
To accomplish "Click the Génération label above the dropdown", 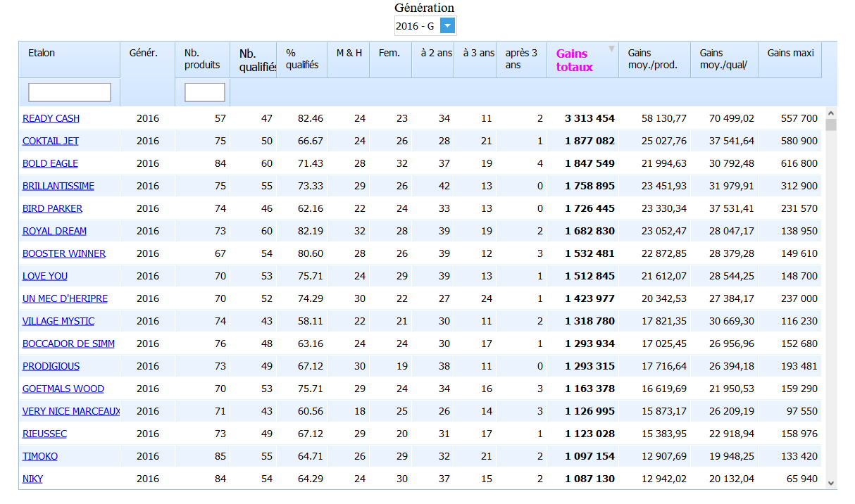I will coord(425,8).
